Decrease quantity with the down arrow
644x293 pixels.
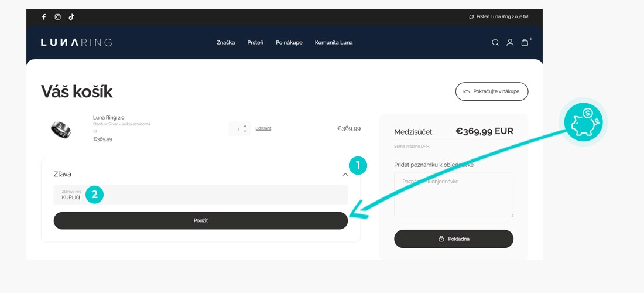pos(245,131)
